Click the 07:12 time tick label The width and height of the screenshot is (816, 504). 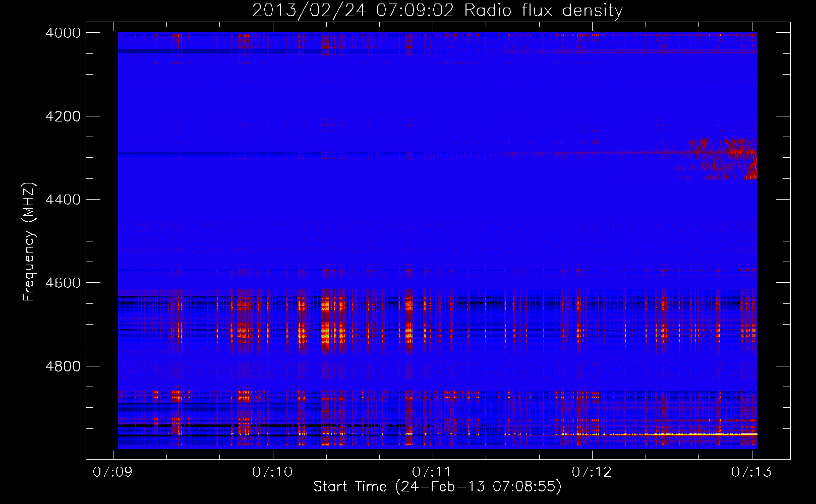[592, 472]
